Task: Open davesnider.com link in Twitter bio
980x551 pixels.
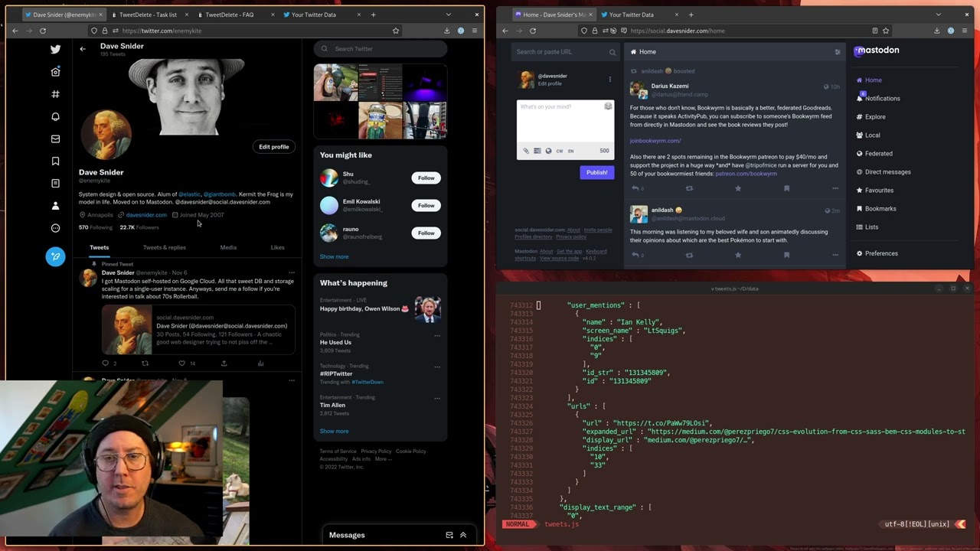Action: point(146,215)
